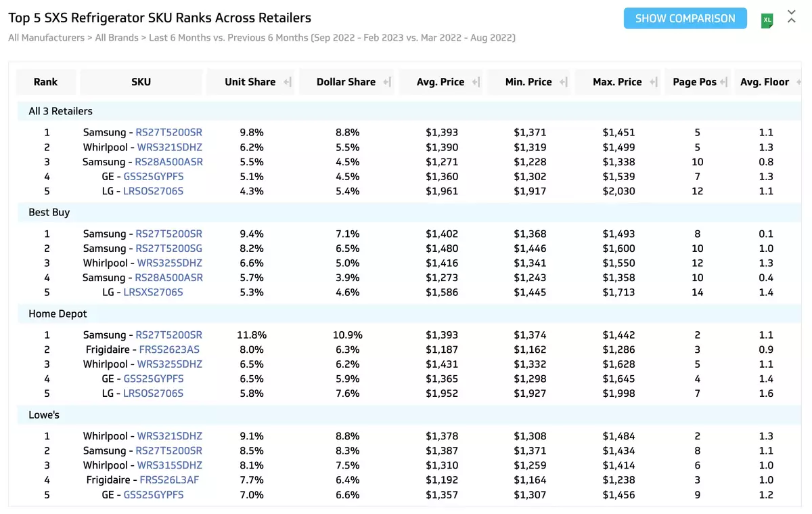Click the $1,961 average price cell
Viewport: 812px width, 514px height.
[x=442, y=191]
